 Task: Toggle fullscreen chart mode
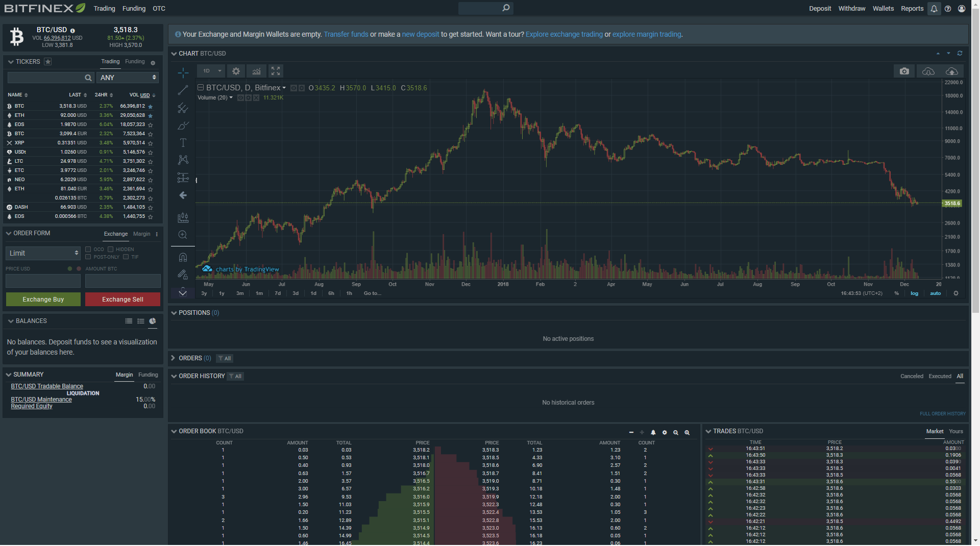276,71
